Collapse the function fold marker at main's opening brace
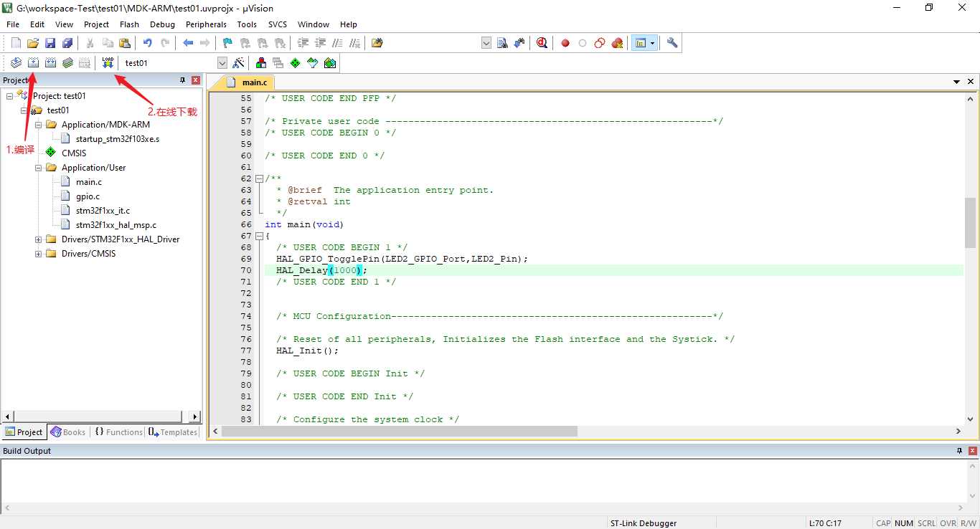 coord(259,236)
